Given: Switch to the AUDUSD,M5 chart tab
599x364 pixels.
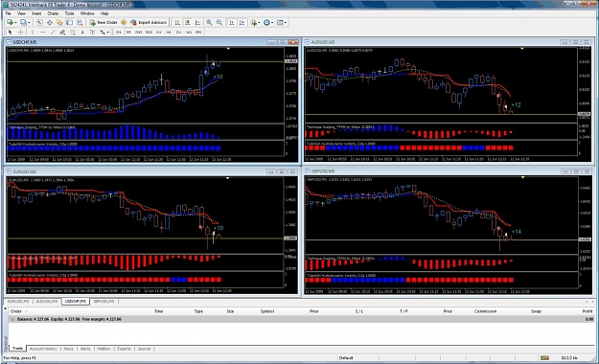Looking at the screenshot, I should pyautogui.click(x=47, y=302).
